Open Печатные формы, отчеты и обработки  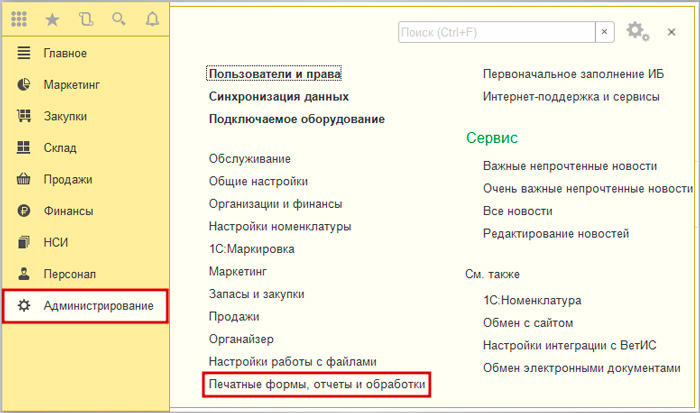(x=317, y=384)
